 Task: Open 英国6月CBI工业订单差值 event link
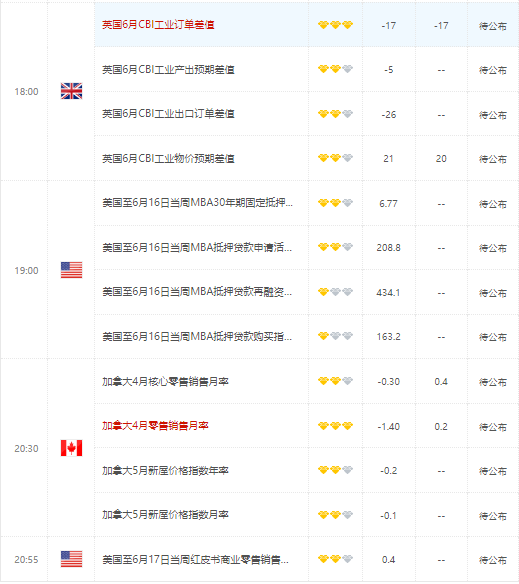pyautogui.click(x=158, y=25)
